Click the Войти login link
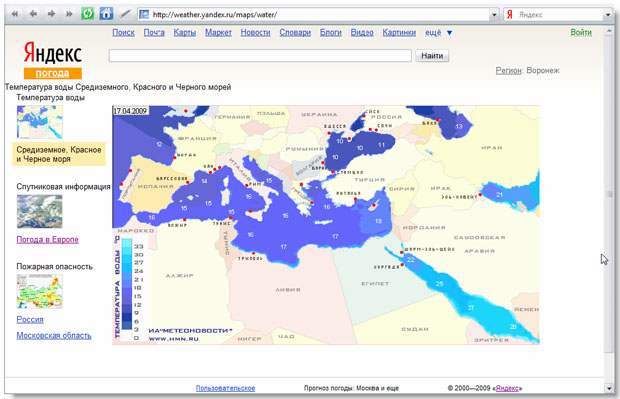The height and width of the screenshot is (399, 620). click(581, 33)
